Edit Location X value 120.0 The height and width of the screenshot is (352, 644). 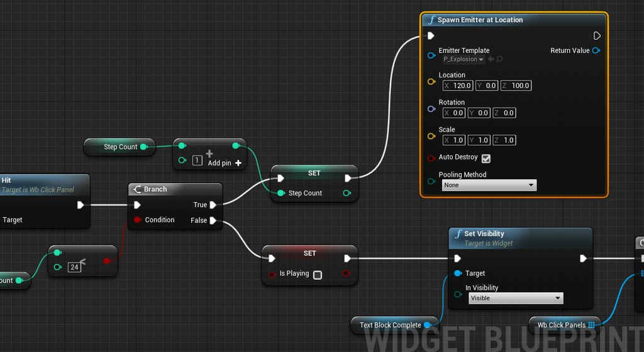tap(458, 86)
